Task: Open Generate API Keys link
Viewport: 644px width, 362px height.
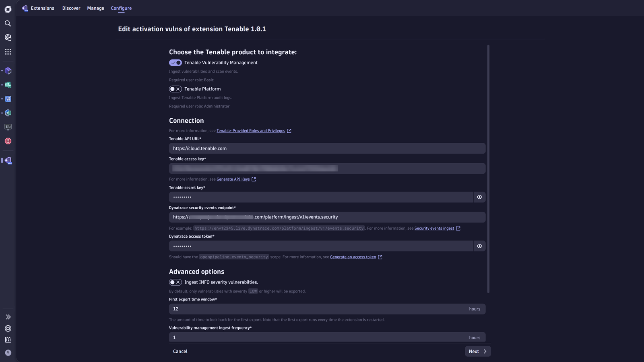Action: pyautogui.click(x=233, y=179)
